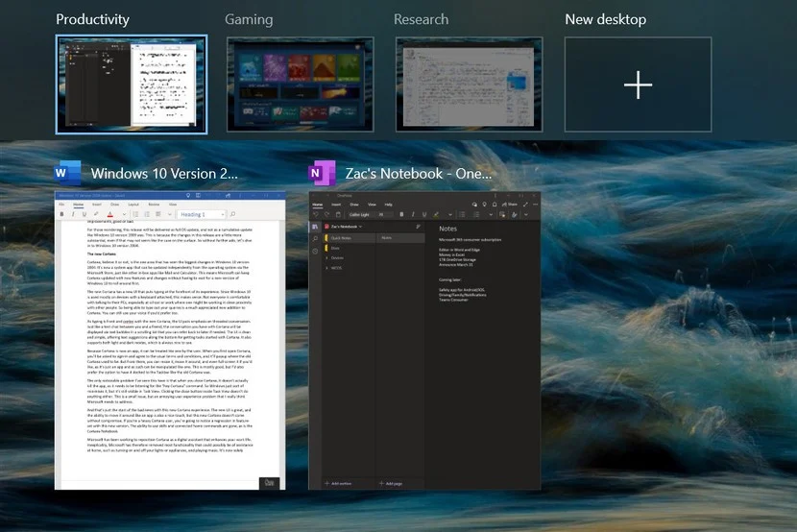The image size is (797, 532).
Task: Click the Research desktop name label
Action: point(421,19)
